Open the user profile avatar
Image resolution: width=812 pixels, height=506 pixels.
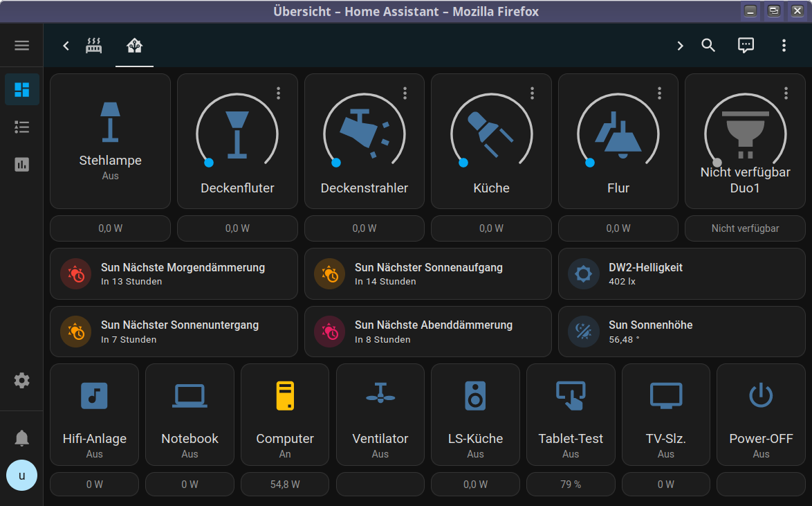21,476
